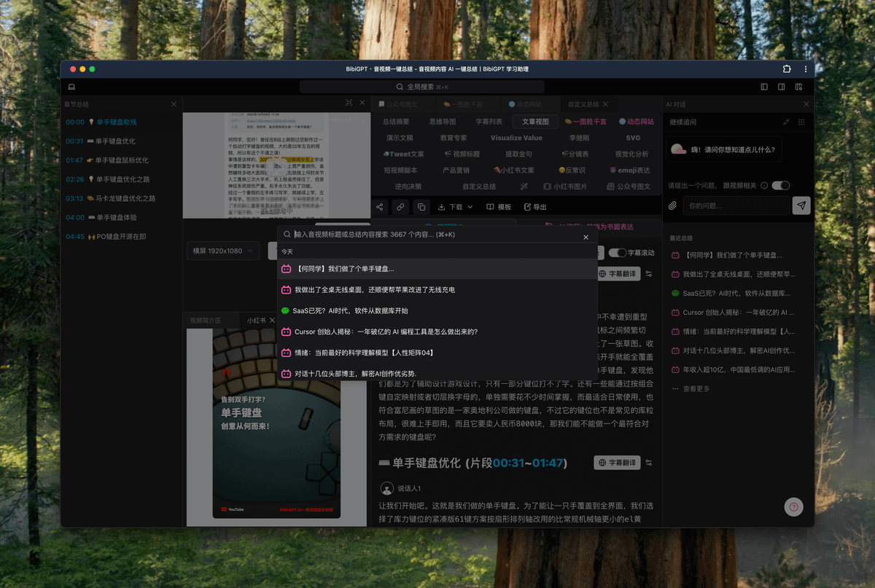The image size is (875, 588).
Task: Click the magic wand icon next to 自定义总结
Action: [524, 187]
